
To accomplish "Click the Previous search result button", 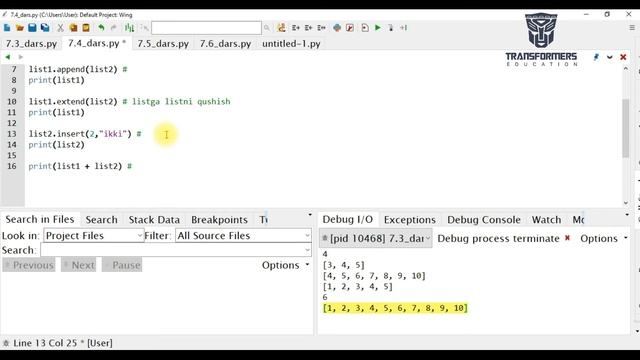I will (29, 265).
